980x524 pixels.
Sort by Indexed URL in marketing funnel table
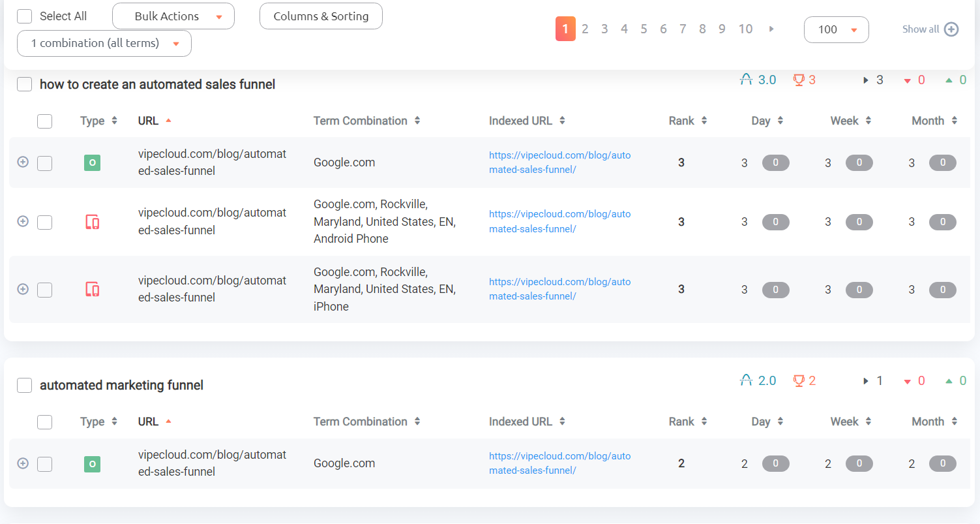(x=527, y=422)
